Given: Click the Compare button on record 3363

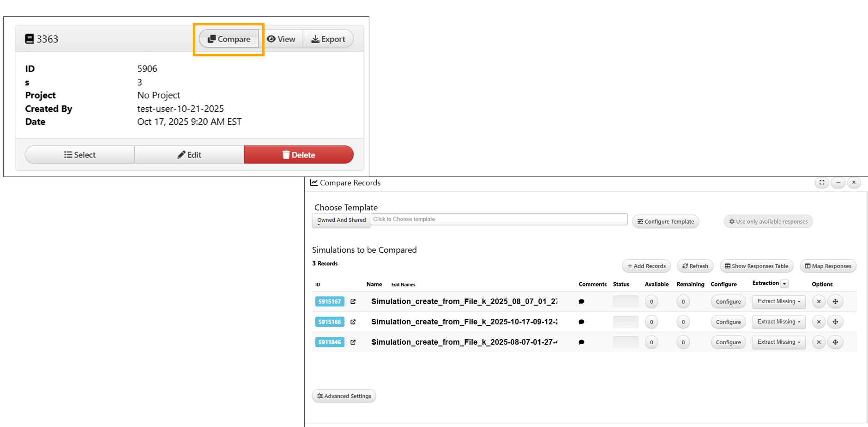Looking at the screenshot, I should click(229, 39).
